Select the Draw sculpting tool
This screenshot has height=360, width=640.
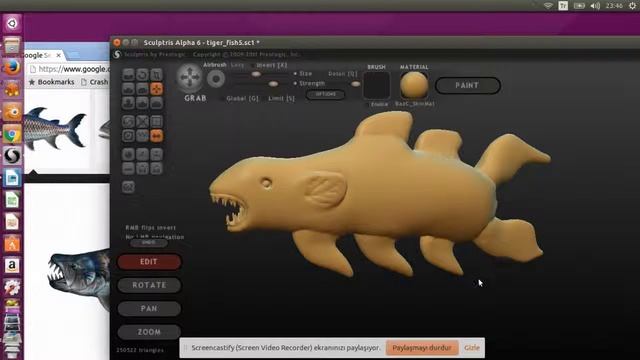(x=128, y=89)
